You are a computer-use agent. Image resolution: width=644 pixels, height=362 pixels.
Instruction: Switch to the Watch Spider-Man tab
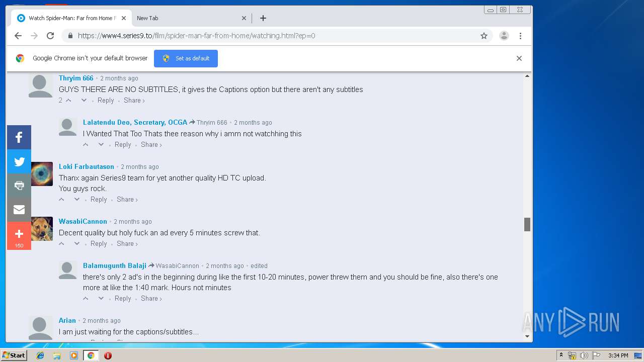click(x=70, y=18)
